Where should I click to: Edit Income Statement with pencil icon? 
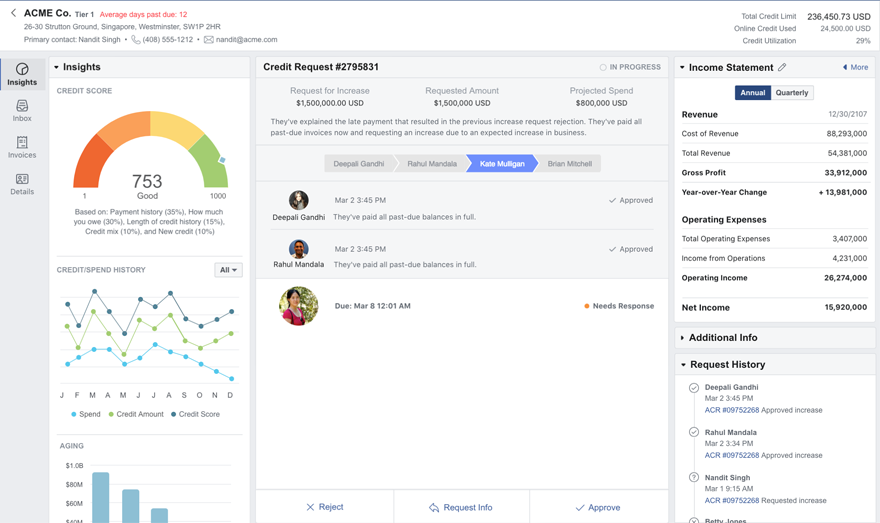point(782,68)
